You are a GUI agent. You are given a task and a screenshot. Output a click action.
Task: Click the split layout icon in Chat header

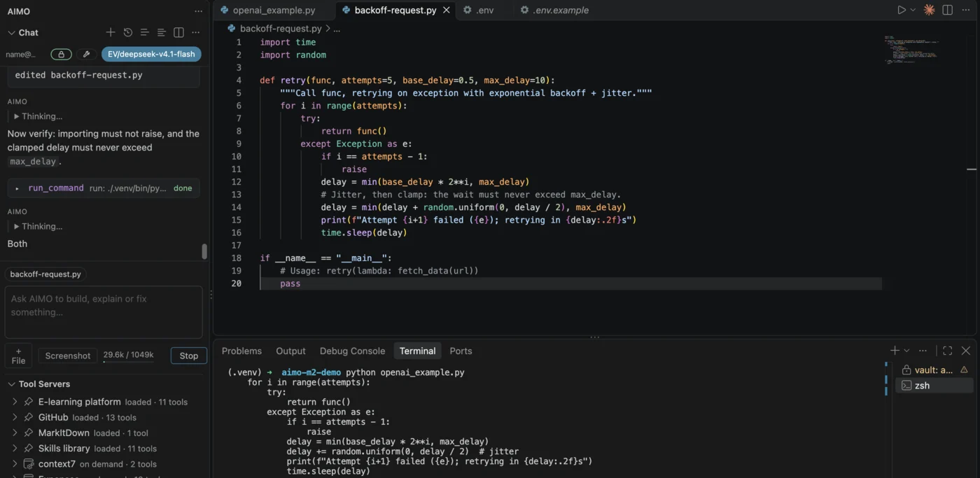(x=178, y=32)
